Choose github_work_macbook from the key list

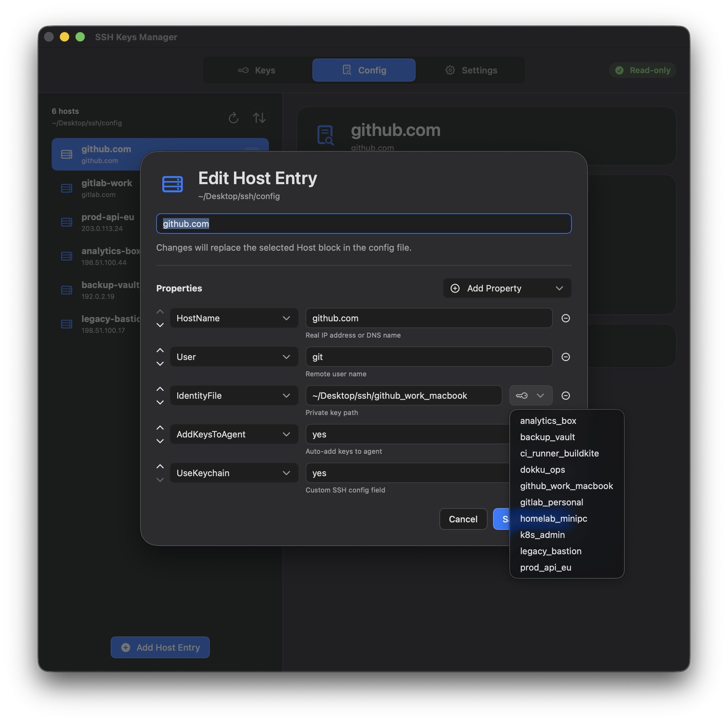click(567, 486)
